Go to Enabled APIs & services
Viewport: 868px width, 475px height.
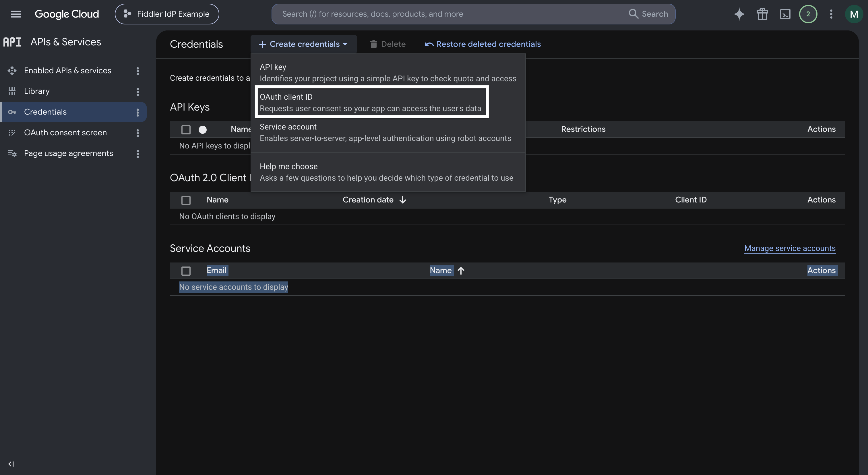[x=67, y=70]
